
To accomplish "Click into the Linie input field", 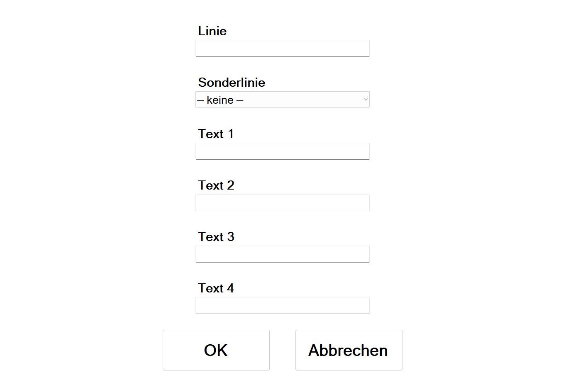I will (282, 49).
